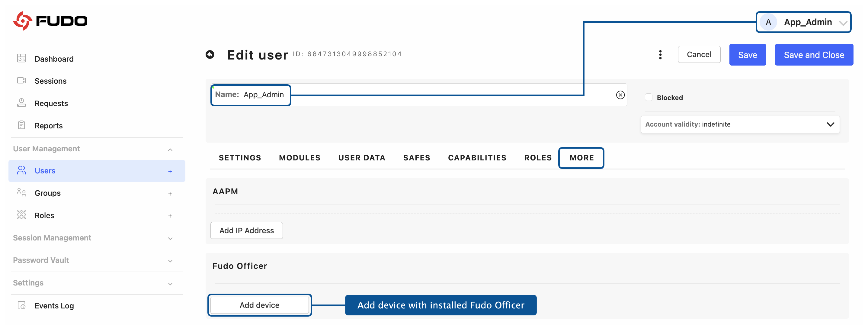
Task: Switch to the CAPABILITIES tab
Action: coord(477,158)
